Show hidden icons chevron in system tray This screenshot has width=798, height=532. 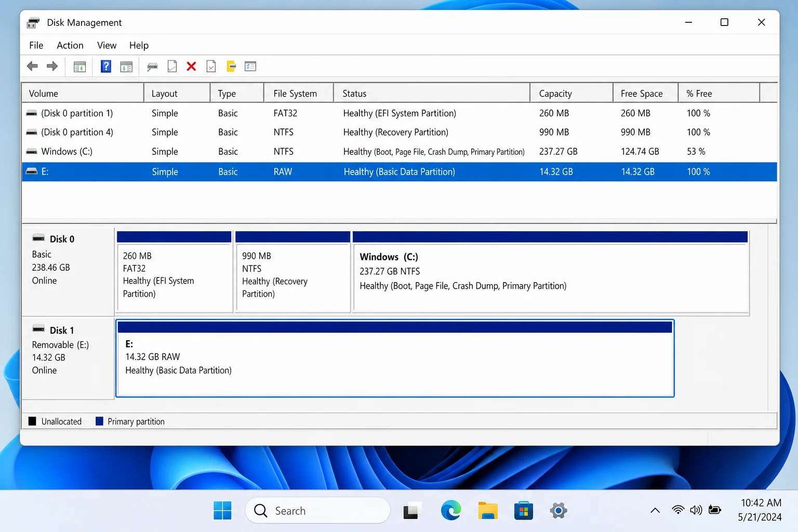point(655,510)
